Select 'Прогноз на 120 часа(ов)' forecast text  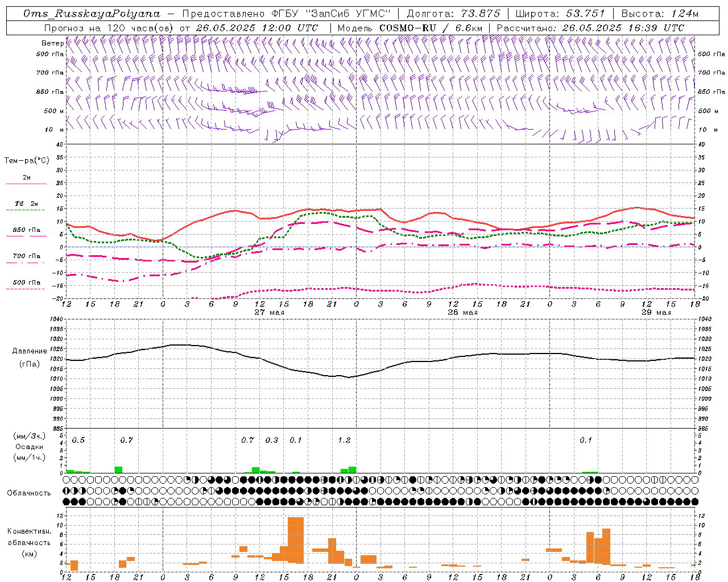coord(109,28)
